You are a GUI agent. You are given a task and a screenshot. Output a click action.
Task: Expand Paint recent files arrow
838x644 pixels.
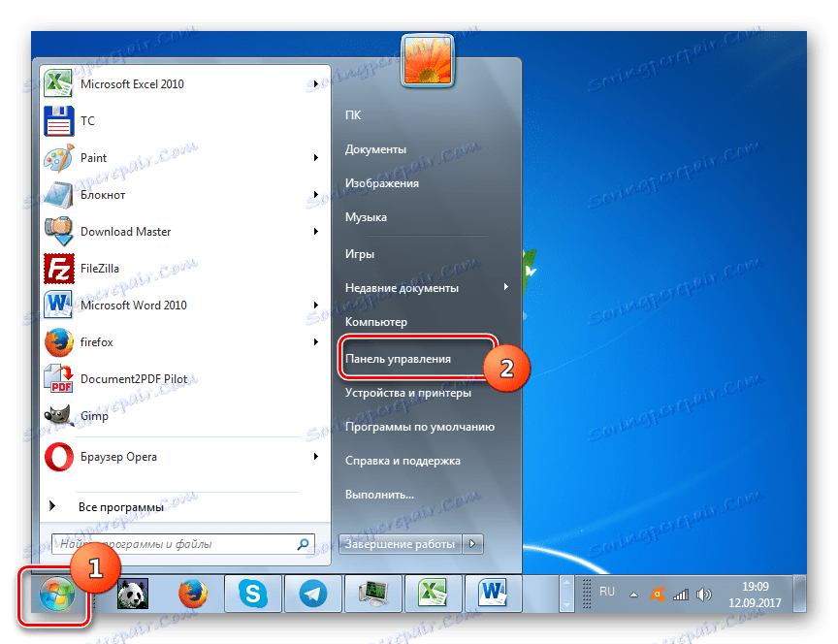(316, 158)
